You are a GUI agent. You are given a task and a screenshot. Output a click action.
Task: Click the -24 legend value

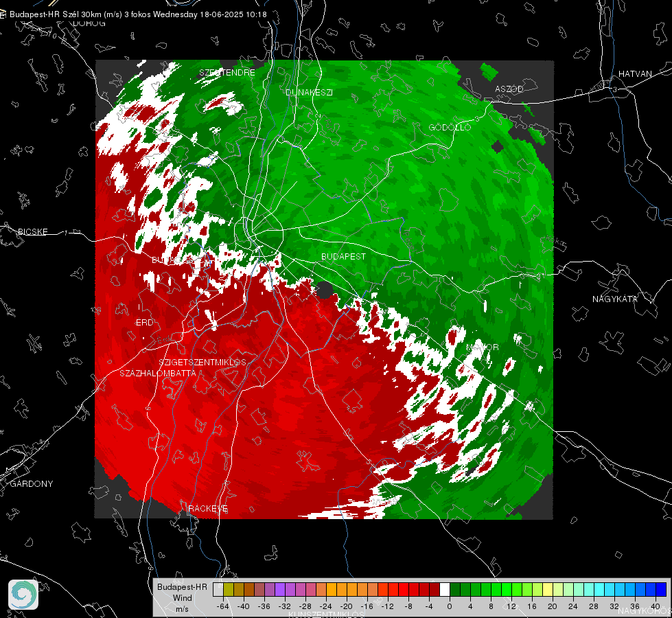pyautogui.click(x=326, y=606)
